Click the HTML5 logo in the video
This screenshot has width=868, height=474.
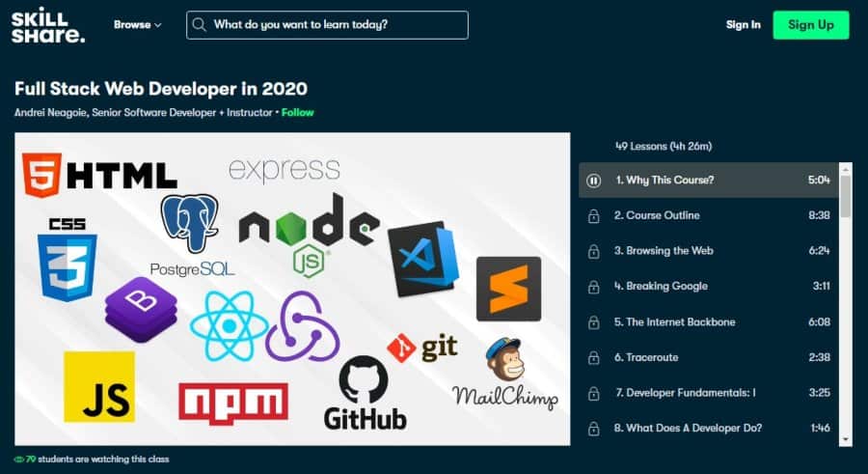(99, 176)
